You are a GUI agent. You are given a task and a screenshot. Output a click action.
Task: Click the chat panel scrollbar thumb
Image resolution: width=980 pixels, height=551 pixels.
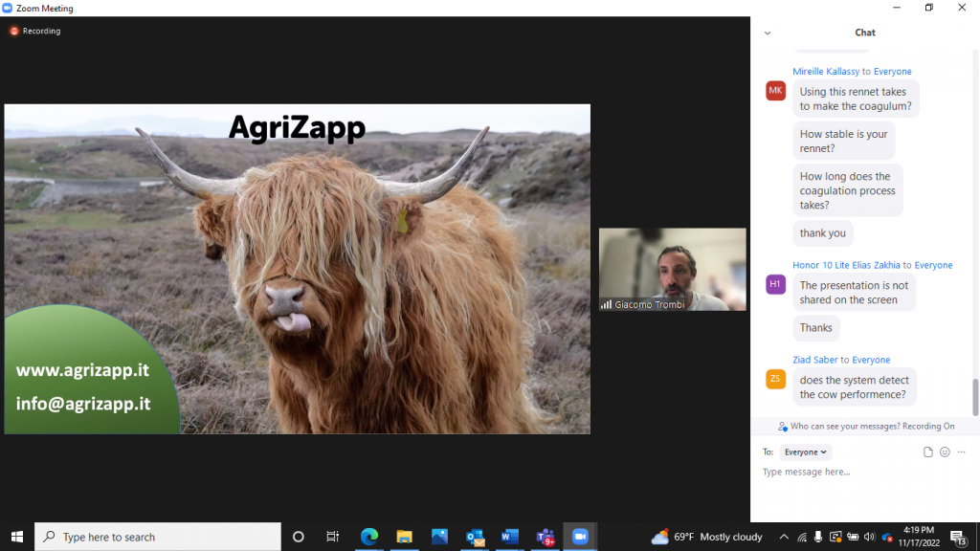[975, 397]
